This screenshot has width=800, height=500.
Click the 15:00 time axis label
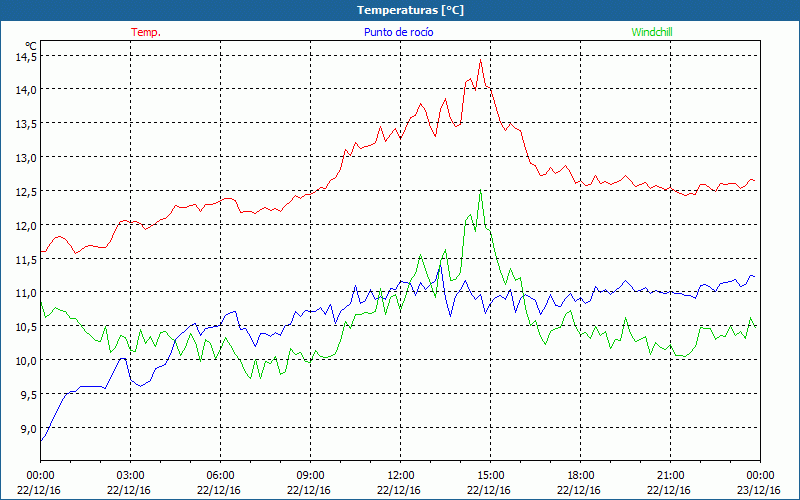click(x=490, y=476)
